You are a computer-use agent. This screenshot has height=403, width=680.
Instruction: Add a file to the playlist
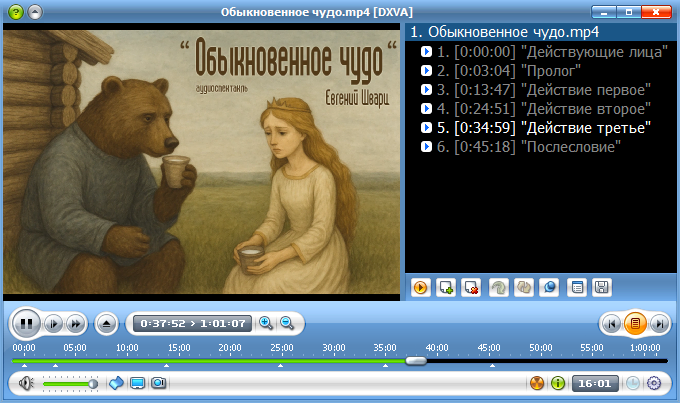pos(446,288)
